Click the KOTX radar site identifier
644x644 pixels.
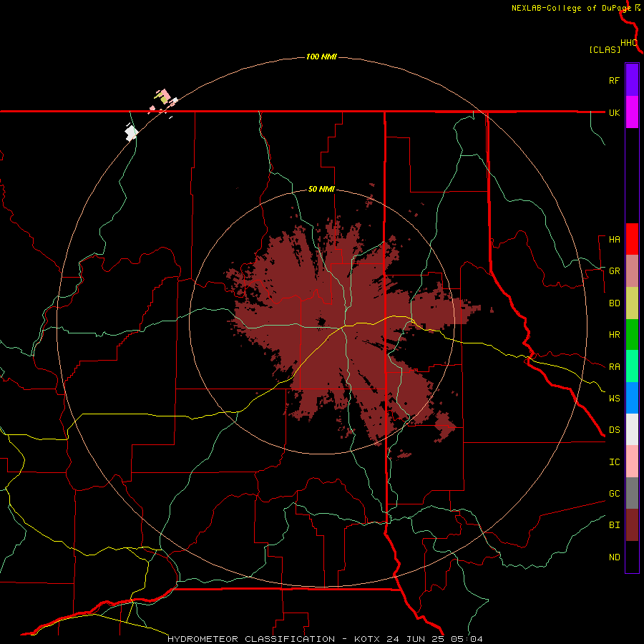pos(367,639)
